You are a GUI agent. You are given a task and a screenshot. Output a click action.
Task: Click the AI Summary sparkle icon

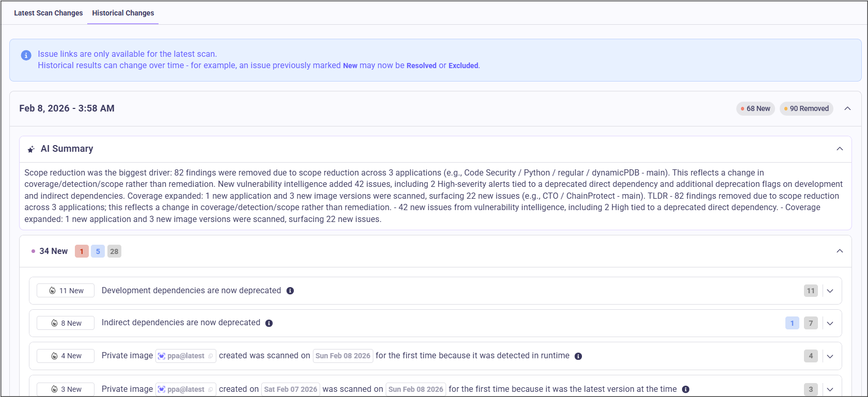(31, 149)
